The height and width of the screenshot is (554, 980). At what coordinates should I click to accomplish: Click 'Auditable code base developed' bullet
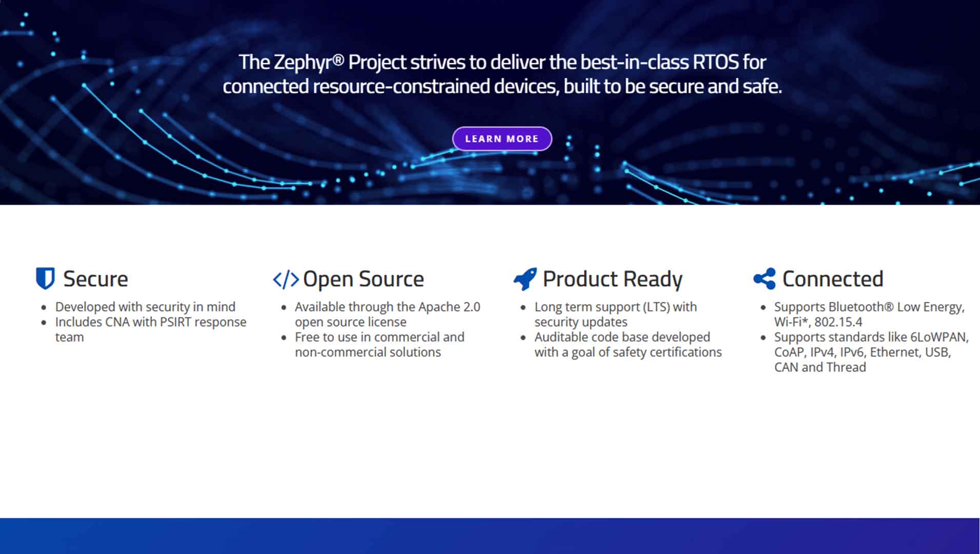[x=622, y=337]
